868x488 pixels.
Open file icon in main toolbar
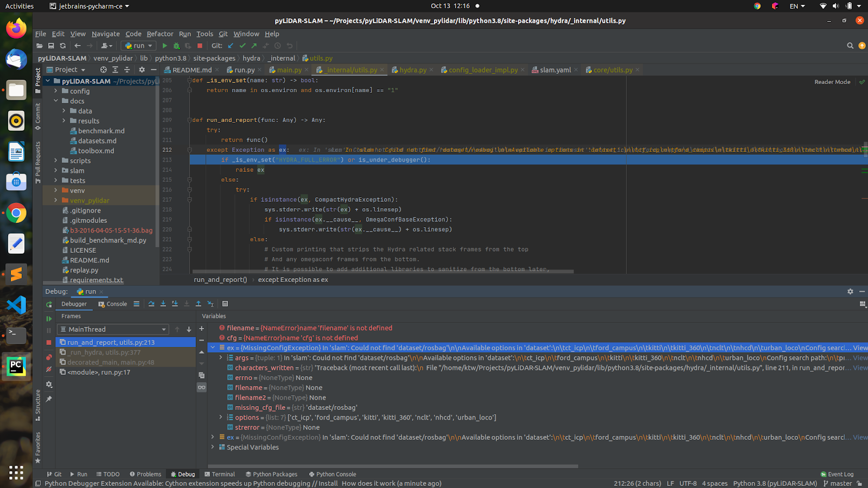point(40,46)
